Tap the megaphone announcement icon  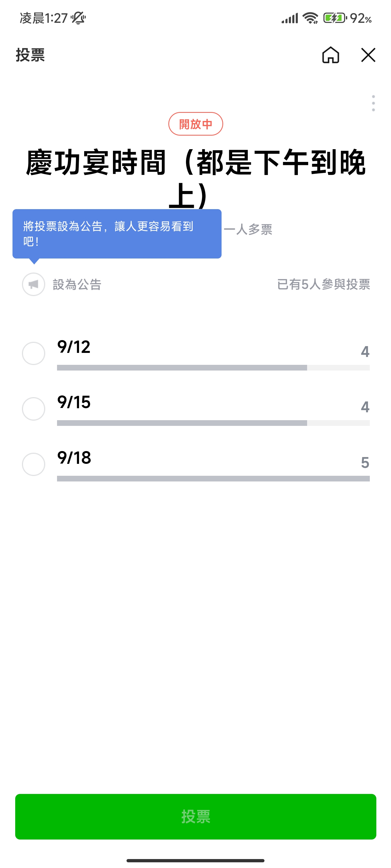pyautogui.click(x=33, y=284)
